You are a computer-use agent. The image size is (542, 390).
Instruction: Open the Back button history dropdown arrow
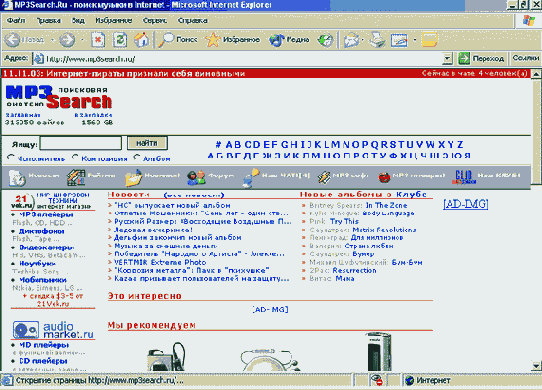53,40
